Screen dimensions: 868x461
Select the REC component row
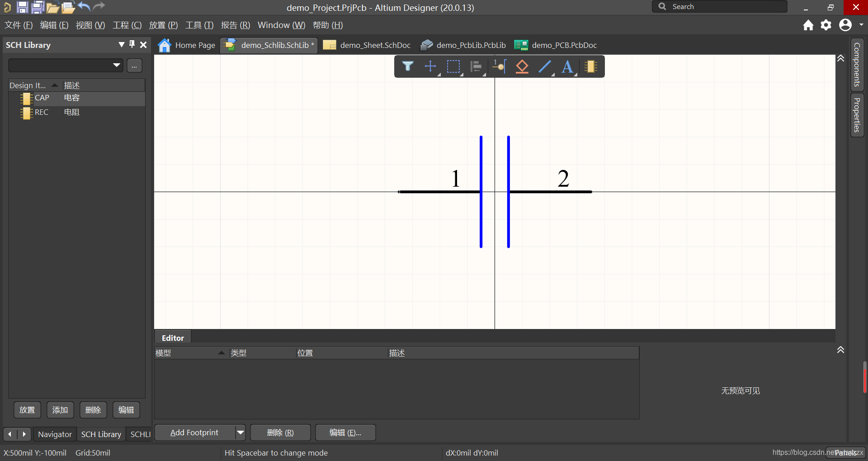tap(77, 112)
